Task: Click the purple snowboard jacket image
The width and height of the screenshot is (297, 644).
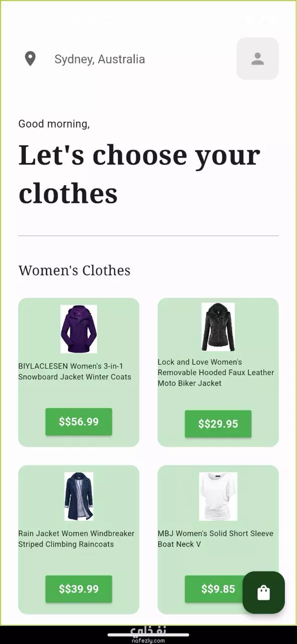Action: coord(79,329)
